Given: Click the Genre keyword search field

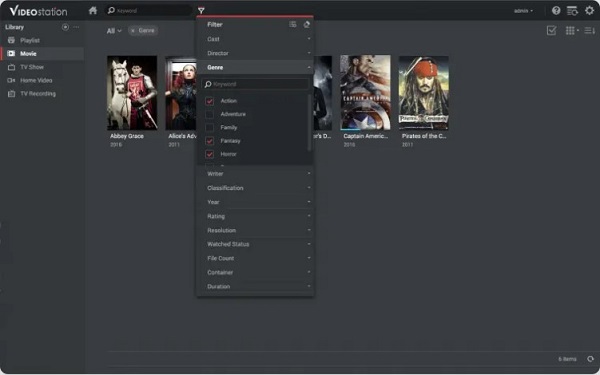Looking at the screenshot, I should pos(255,84).
